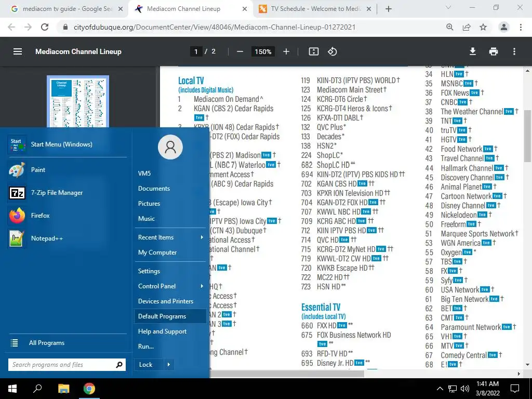The width and height of the screenshot is (532, 399).
Task: Launch Paint from Start menu
Action: pos(68,170)
